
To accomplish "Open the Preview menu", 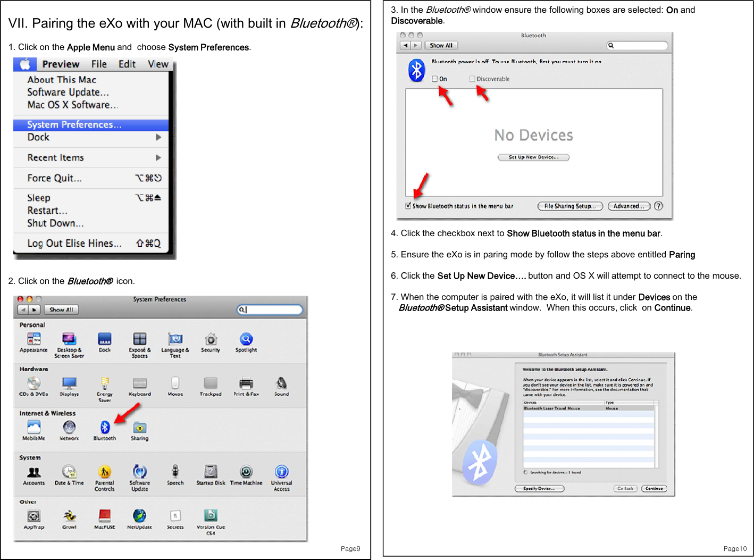I will [x=61, y=64].
